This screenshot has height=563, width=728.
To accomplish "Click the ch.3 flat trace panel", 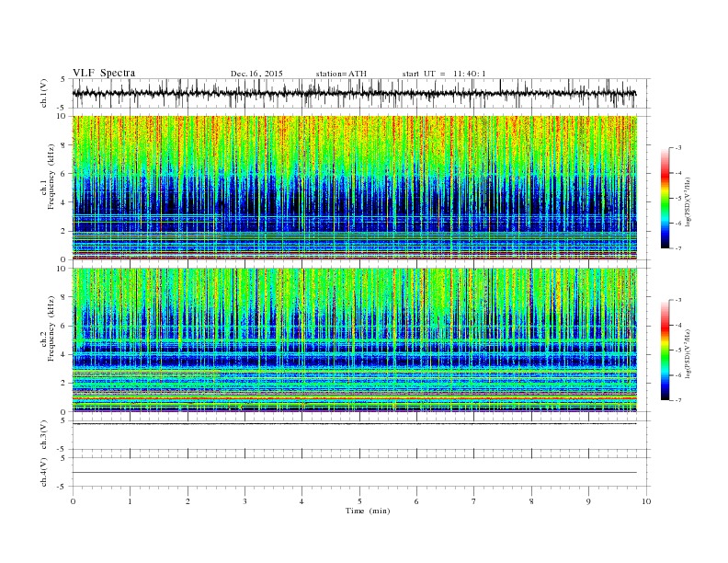I will [x=361, y=435].
